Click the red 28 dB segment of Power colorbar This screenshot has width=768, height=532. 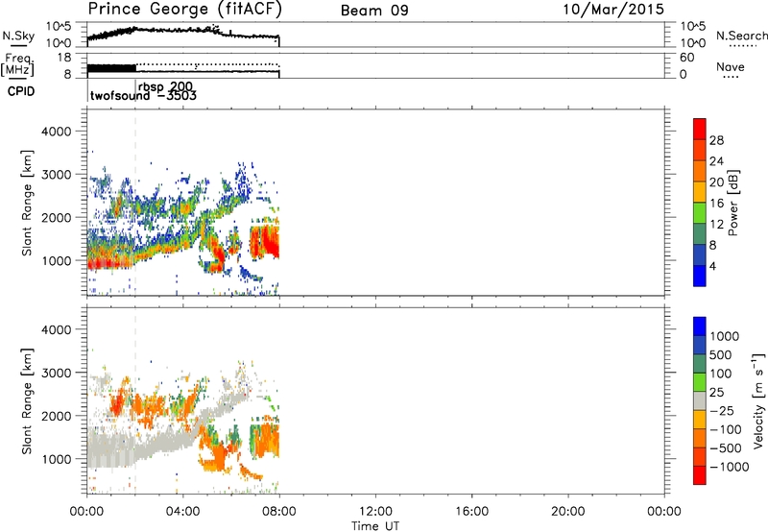(700, 130)
